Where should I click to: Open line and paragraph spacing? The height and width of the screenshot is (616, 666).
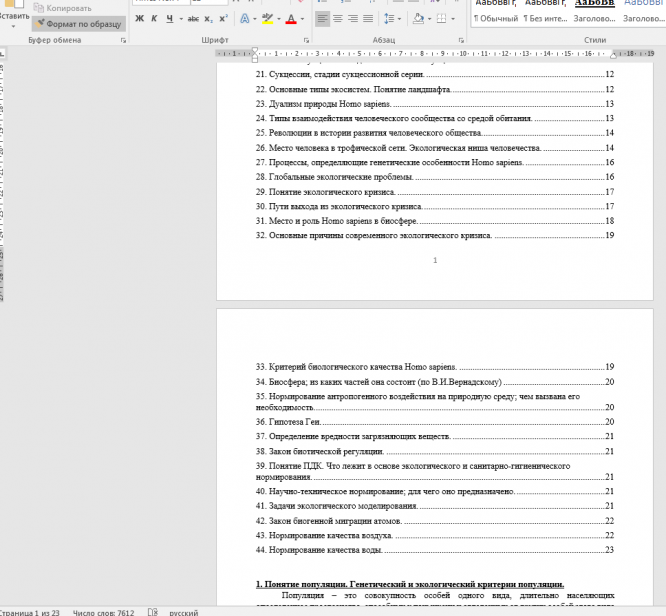point(389,19)
